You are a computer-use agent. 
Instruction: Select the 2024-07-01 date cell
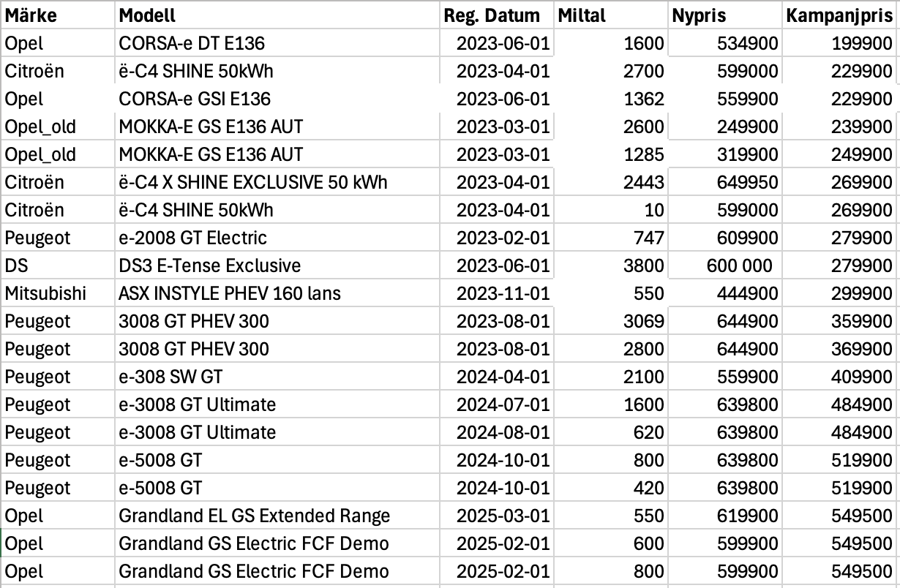point(496,404)
